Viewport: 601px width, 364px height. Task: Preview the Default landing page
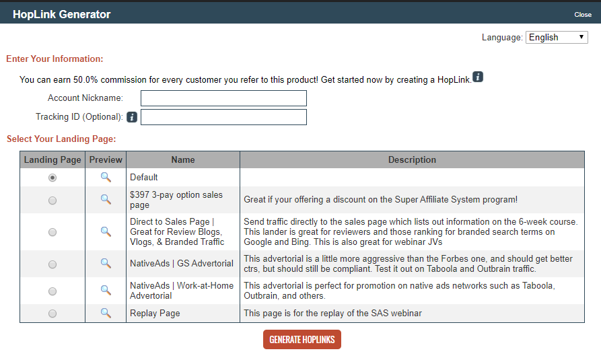tap(106, 177)
